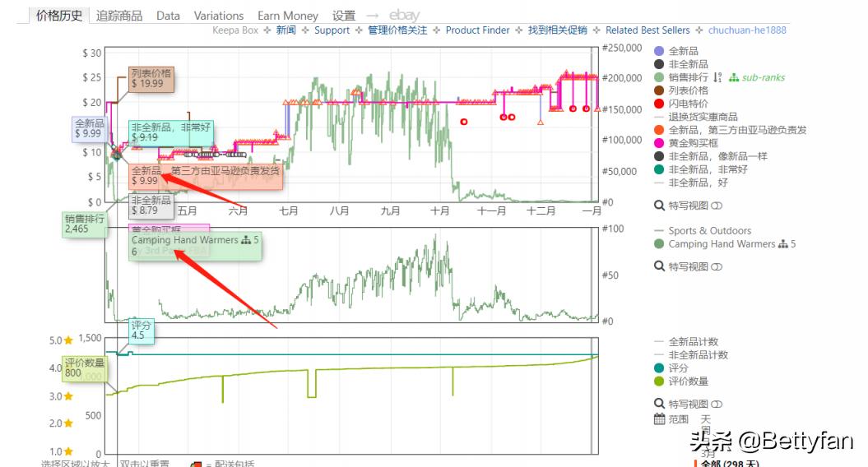The image size is (868, 467).
Task: Click the 闪电特价 red dot legend icon
Action: coord(659,104)
